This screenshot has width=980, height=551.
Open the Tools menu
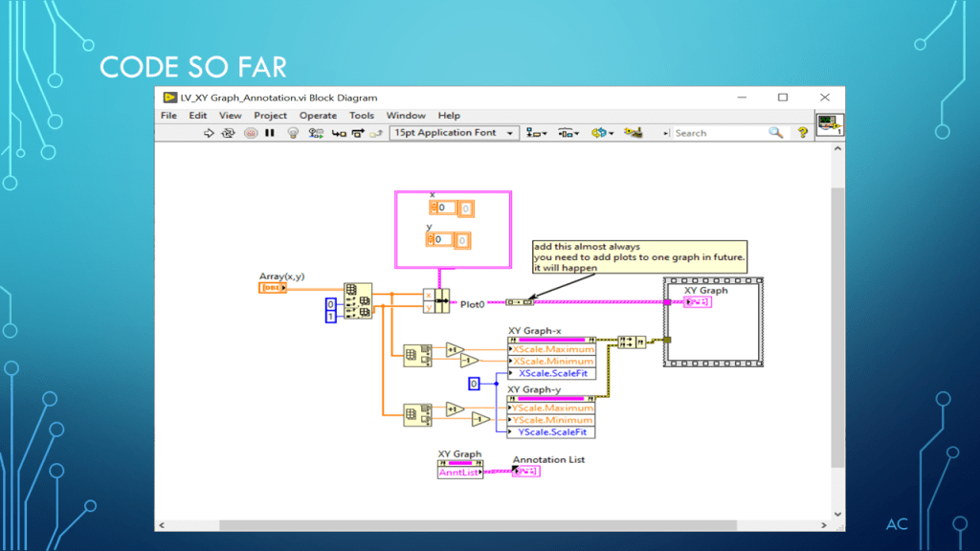tap(362, 116)
